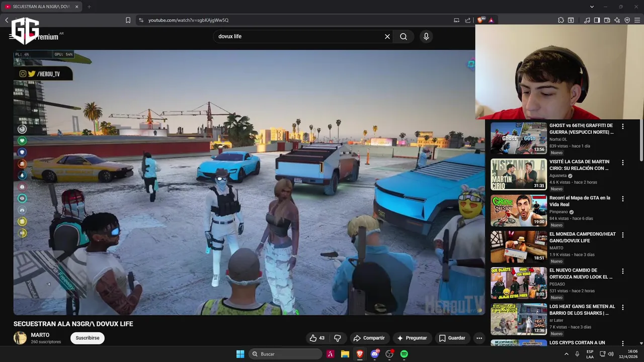The width and height of the screenshot is (644, 362).
Task: Open options menu for VISITÉ LA CASA video
Action: (623, 163)
